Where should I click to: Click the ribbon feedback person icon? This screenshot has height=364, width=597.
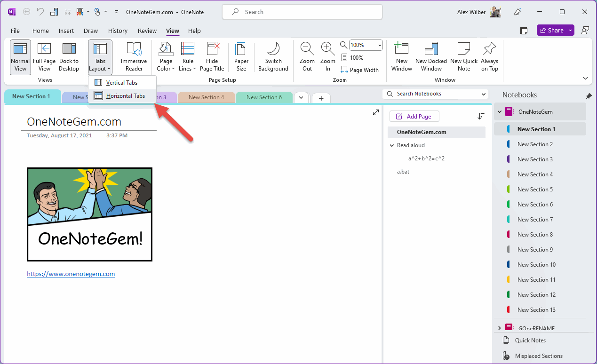[585, 30]
